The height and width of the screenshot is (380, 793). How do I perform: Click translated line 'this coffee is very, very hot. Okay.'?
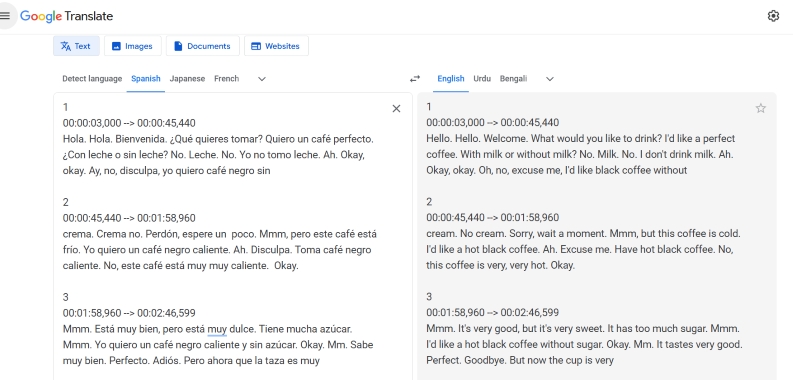point(500,265)
